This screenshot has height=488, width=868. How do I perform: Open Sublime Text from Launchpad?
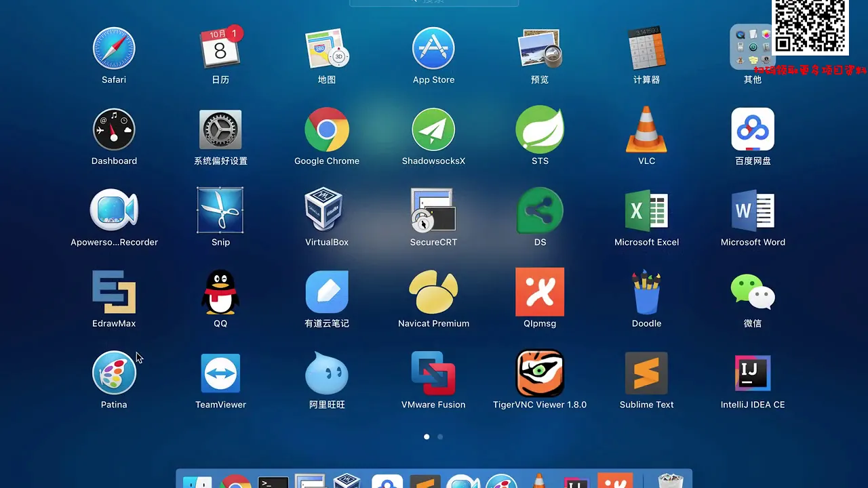click(x=646, y=373)
